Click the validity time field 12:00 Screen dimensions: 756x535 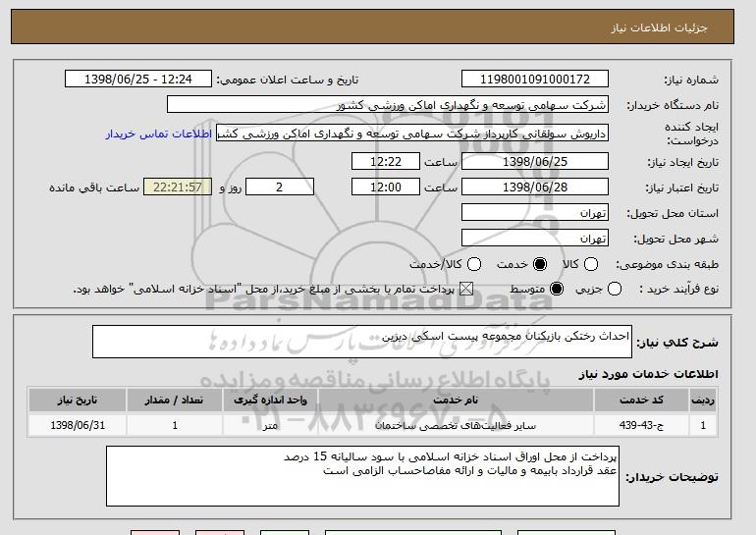386,187
